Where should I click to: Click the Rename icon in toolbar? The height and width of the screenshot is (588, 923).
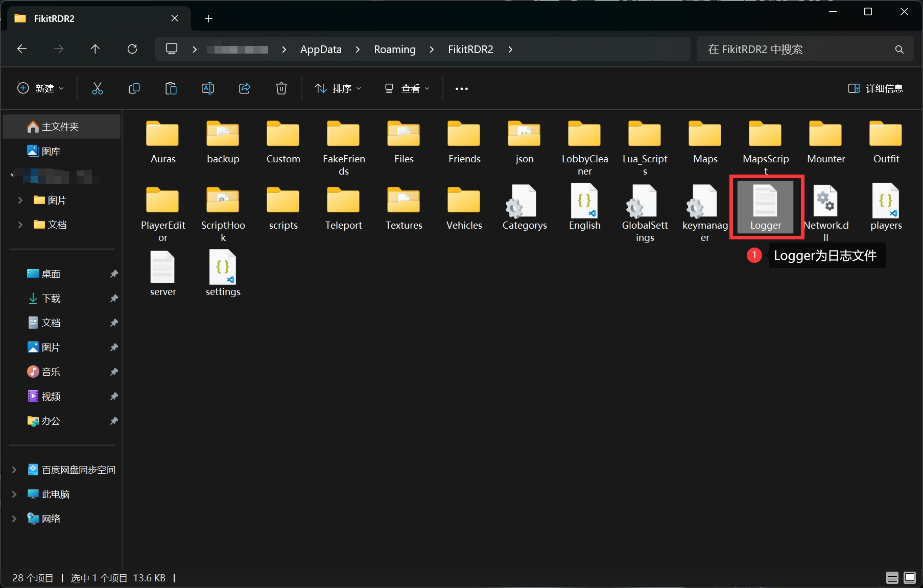[208, 89]
